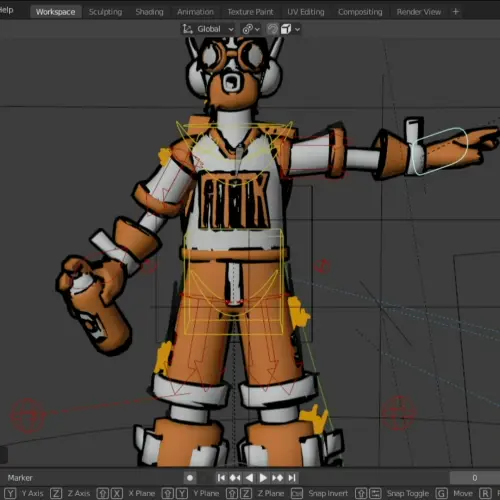This screenshot has height=500, width=500.
Task: Select the large red foot control circle on the right
Action: (399, 413)
